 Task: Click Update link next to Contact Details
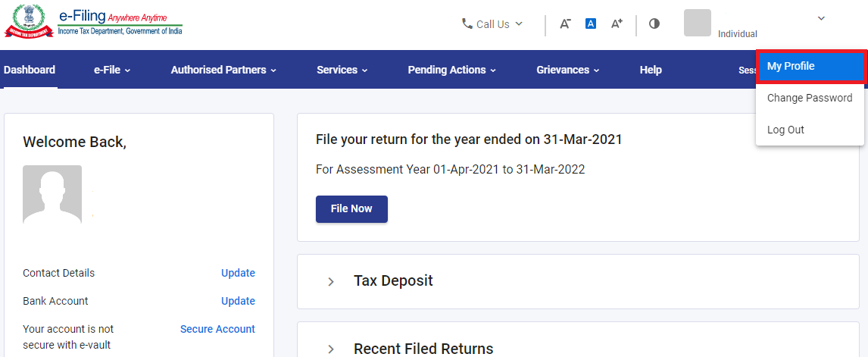click(238, 273)
